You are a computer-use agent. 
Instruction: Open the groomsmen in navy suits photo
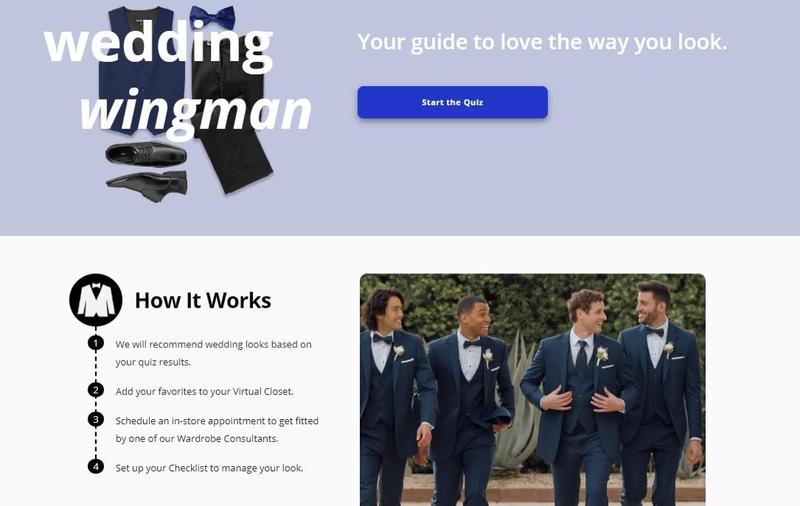pyautogui.click(x=533, y=390)
